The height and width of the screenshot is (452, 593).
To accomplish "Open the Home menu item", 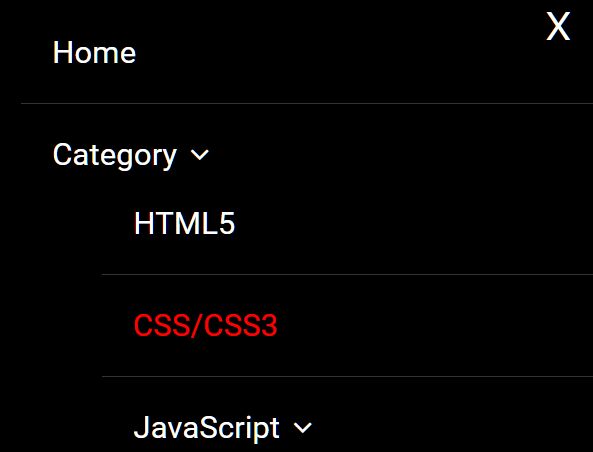I will click(x=94, y=52).
